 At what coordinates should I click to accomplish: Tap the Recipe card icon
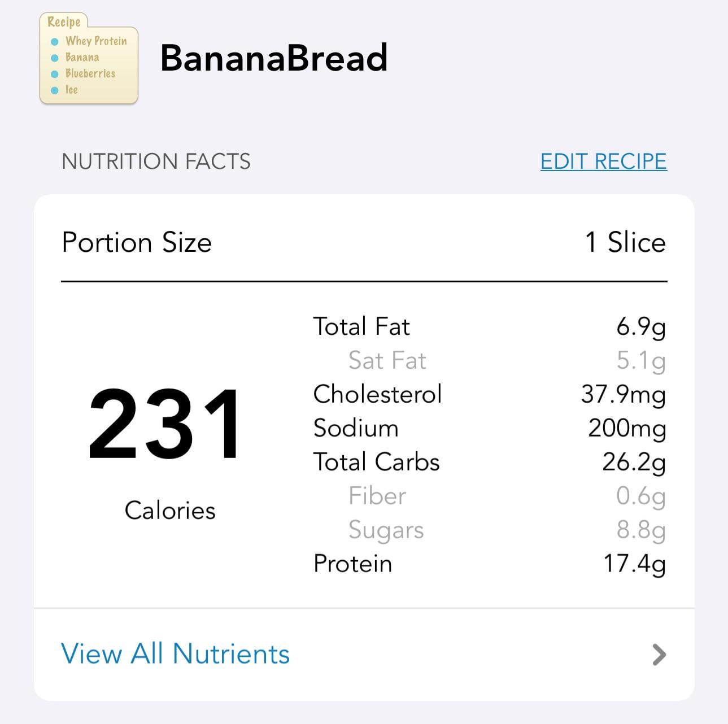pos(89,59)
